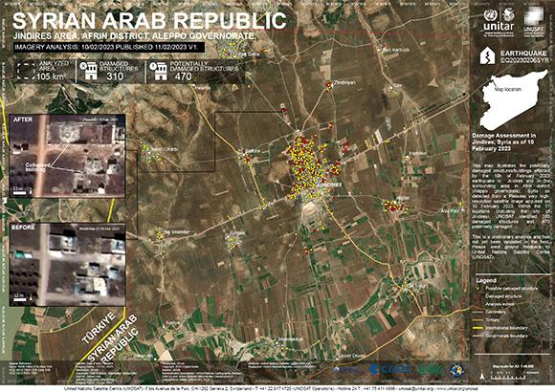Click the SYRIAN ARAB REPUBLIC title
Screen dimensions: 555x392
tap(149, 20)
